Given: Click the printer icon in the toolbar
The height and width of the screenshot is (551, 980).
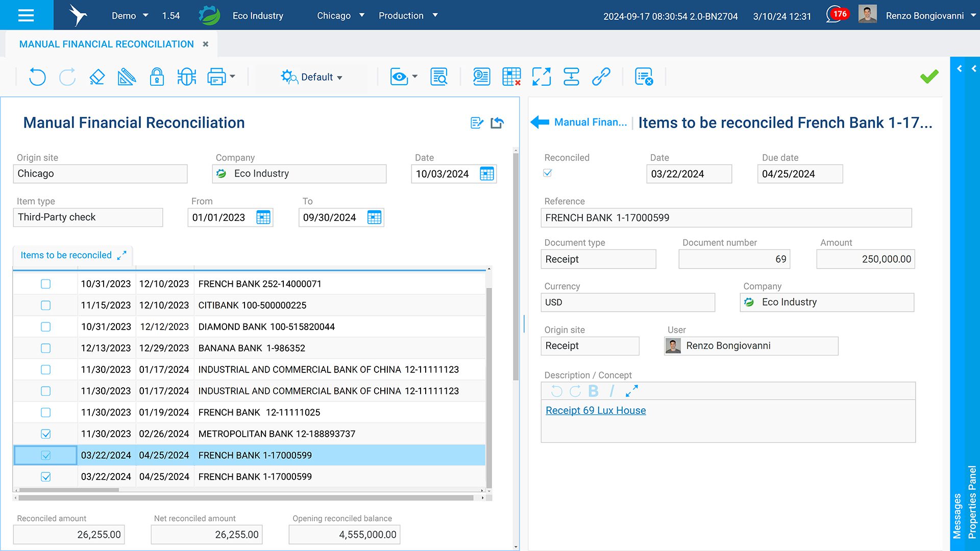Looking at the screenshot, I should [x=216, y=77].
